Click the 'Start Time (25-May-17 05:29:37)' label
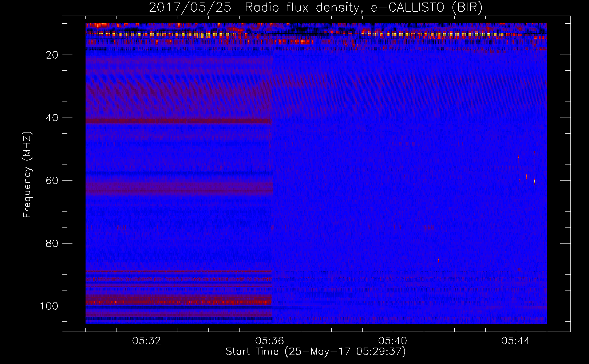The width and height of the screenshot is (589, 364). pyautogui.click(x=316, y=352)
